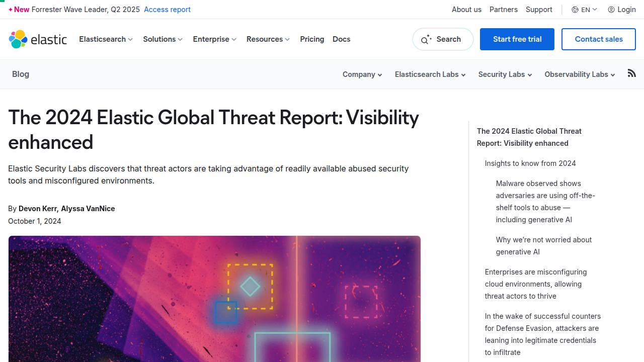Expand the Resources menu
644x362 pixels.
268,39
